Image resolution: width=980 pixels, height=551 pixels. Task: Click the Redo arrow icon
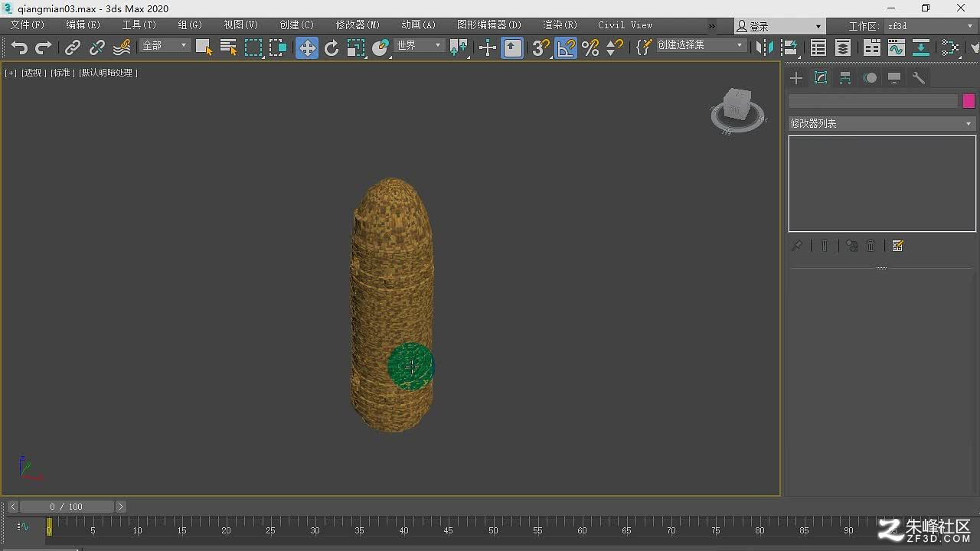[44, 47]
